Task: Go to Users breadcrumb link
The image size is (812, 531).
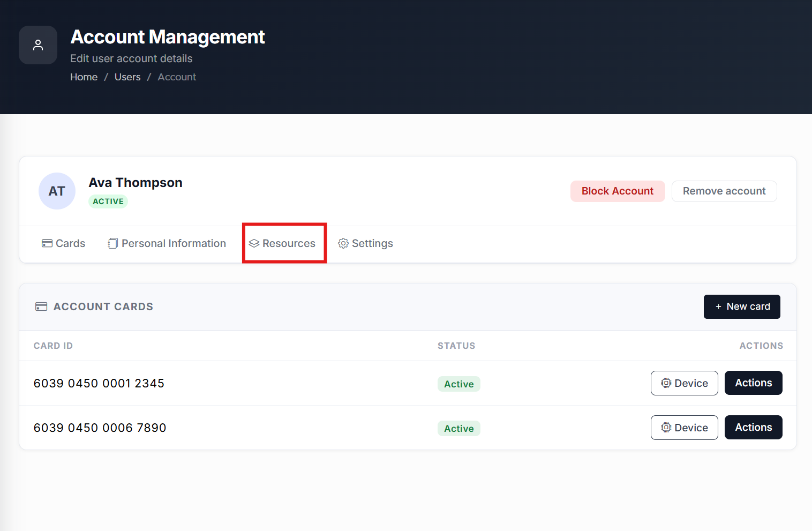Action: click(127, 77)
